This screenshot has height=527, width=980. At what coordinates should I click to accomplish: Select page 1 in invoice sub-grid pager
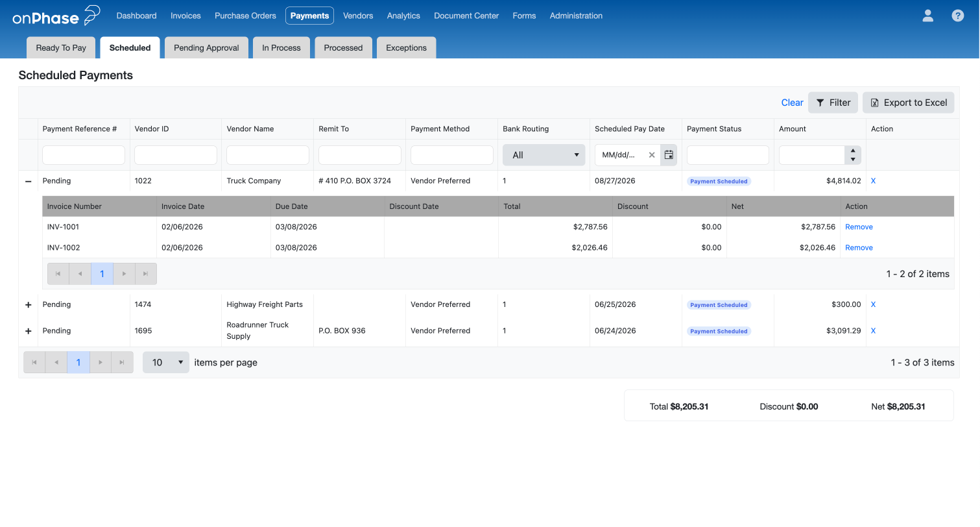(102, 274)
